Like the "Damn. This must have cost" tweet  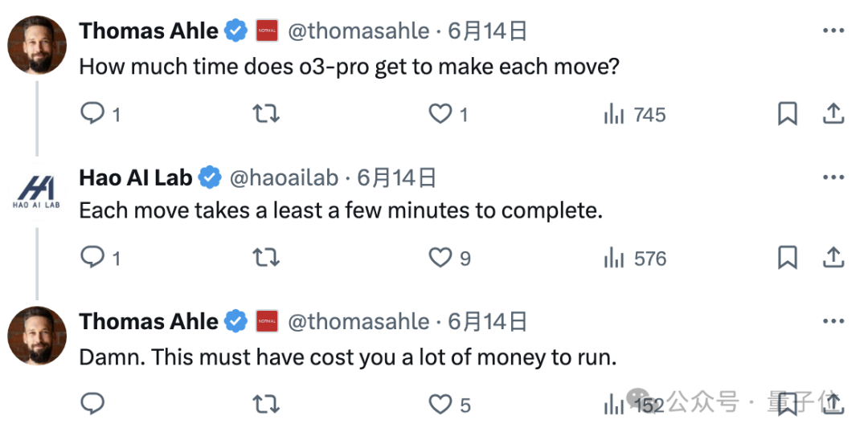click(x=440, y=405)
